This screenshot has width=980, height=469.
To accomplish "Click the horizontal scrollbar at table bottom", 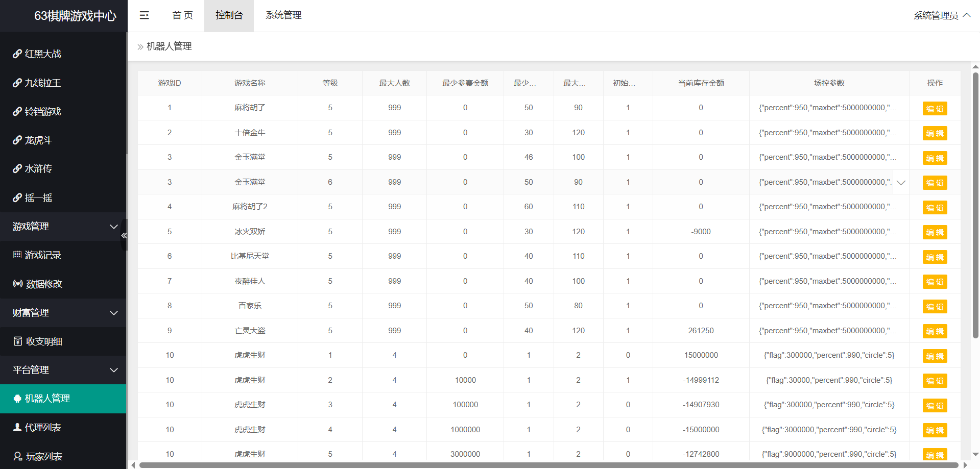I will pos(548,465).
